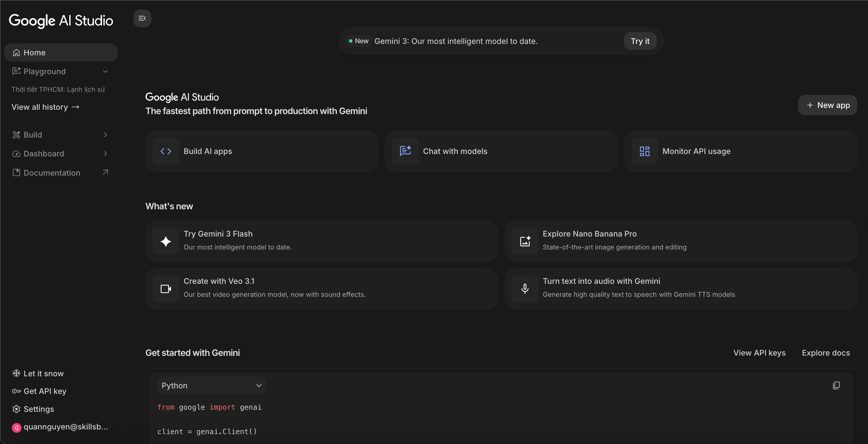Open the Python language dropdown
868x444 pixels.
tap(212, 386)
